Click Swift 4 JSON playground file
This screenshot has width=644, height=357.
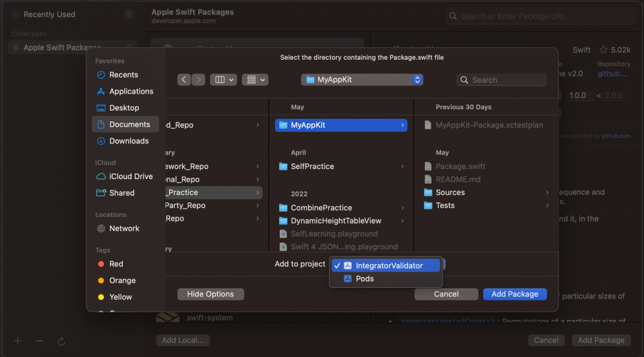[341, 246]
